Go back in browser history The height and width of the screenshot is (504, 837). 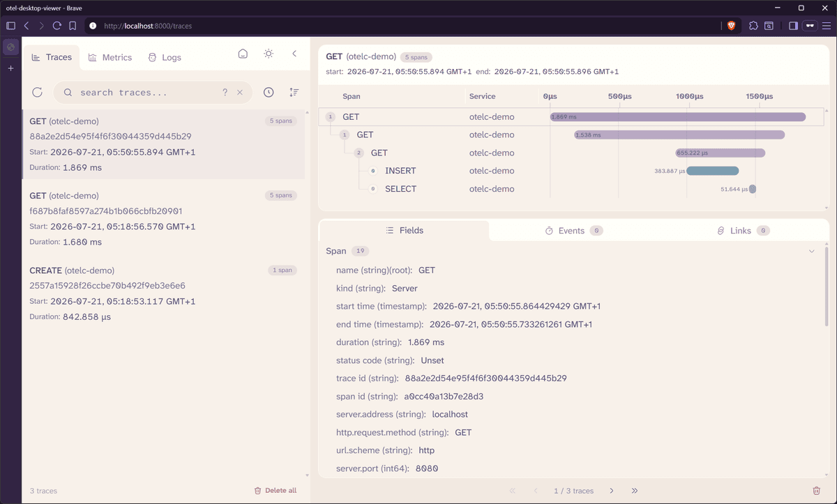[x=27, y=26]
